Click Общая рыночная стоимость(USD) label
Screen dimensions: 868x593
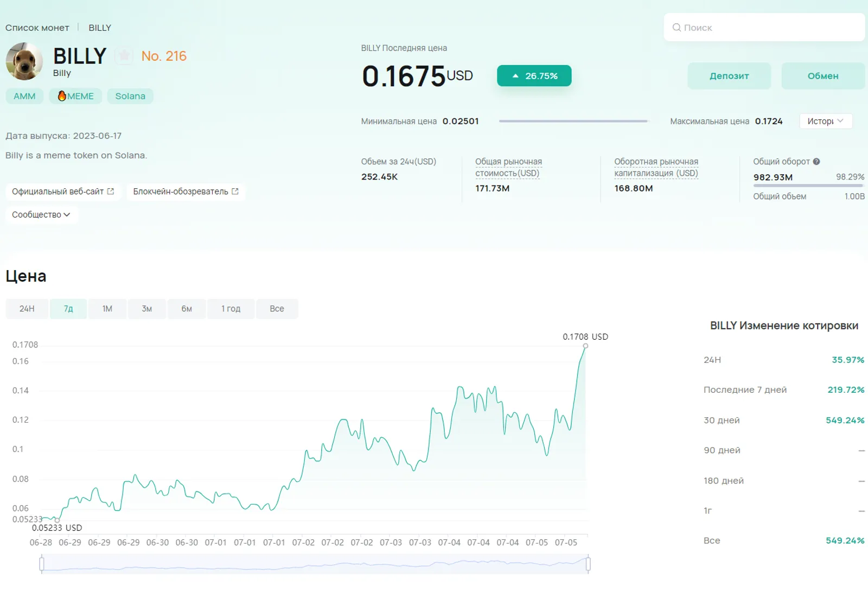point(508,167)
